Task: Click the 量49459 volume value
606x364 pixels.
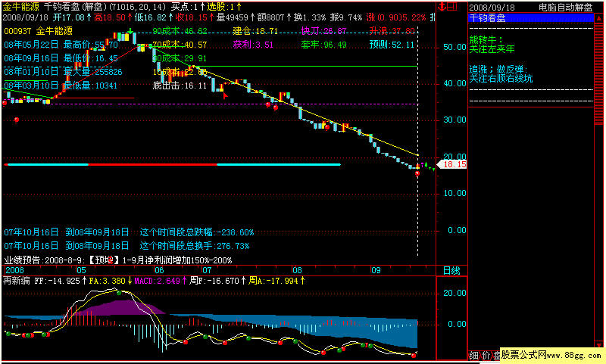Action: (236, 17)
